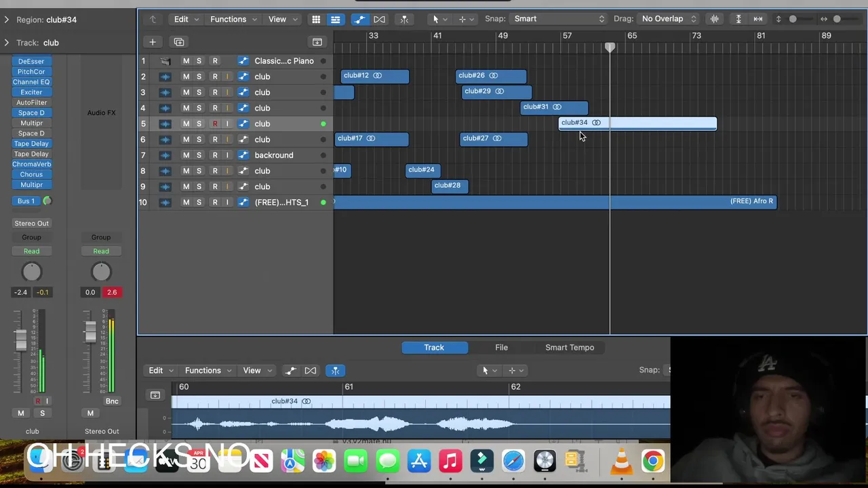Open the marquee tool menu in the main toolbar
The image size is (868, 488).
click(x=465, y=19)
